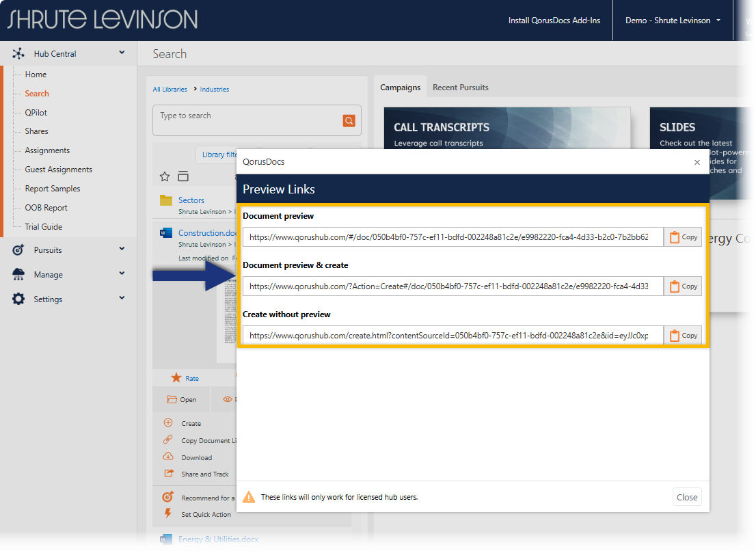Viewport: 756px width, 551px height.
Task: Expand the Pursuits sidebar section
Action: tap(122, 250)
